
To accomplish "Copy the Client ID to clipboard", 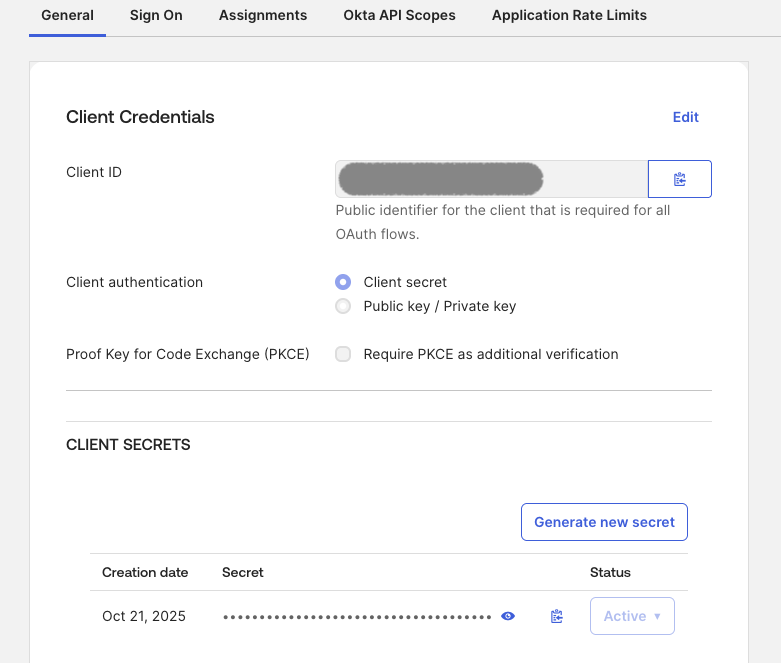I will 679,179.
